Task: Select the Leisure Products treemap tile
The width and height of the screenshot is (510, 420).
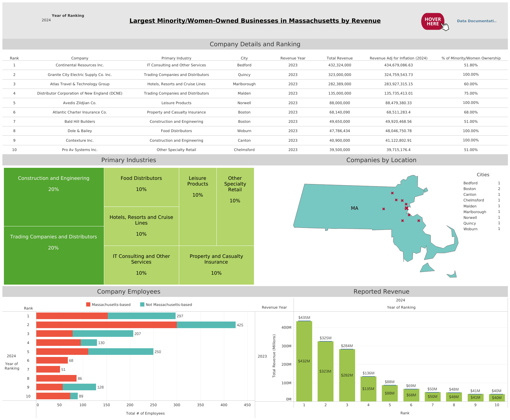Action: pos(198,207)
